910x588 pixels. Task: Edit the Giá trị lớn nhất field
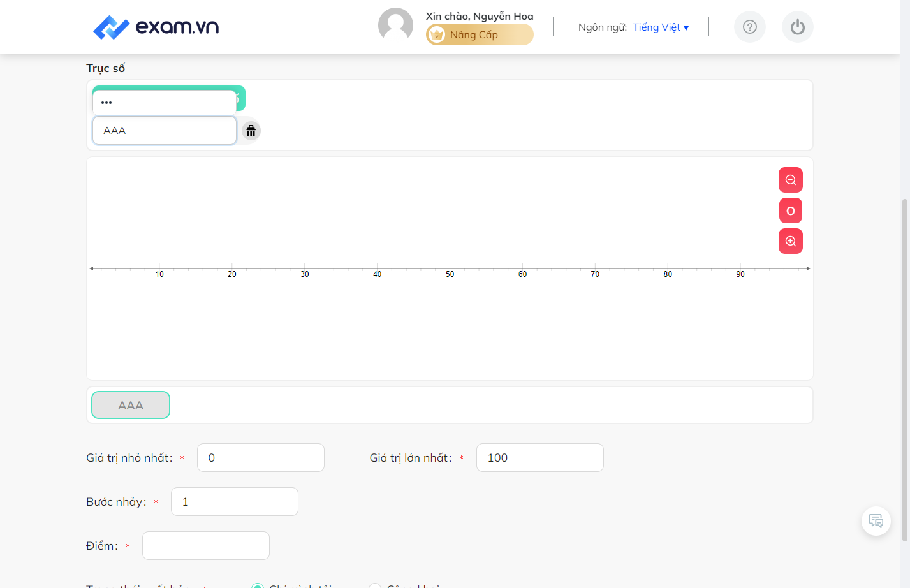pos(540,458)
